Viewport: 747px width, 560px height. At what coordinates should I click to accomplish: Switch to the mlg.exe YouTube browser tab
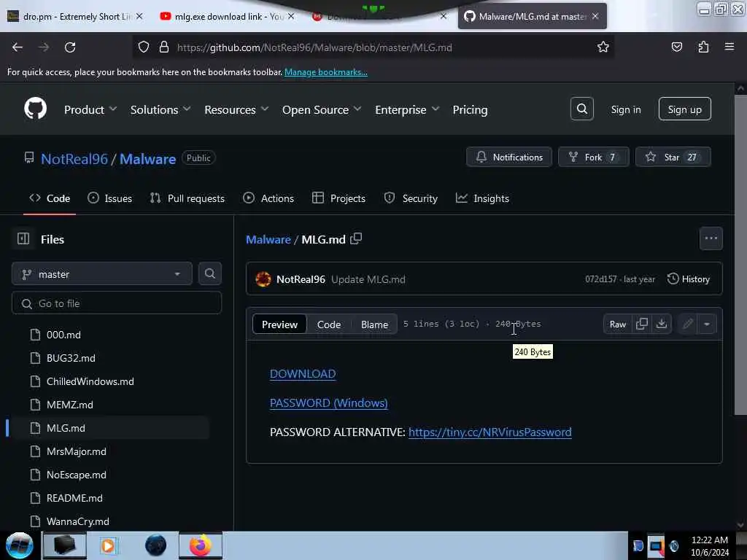226,16
